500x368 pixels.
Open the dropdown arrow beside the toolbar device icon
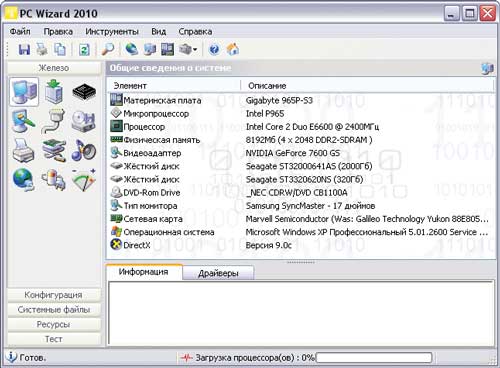(195, 50)
